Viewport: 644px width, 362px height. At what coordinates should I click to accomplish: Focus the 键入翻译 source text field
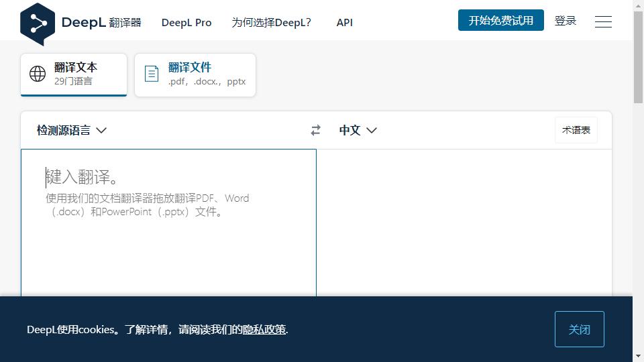[168, 223]
